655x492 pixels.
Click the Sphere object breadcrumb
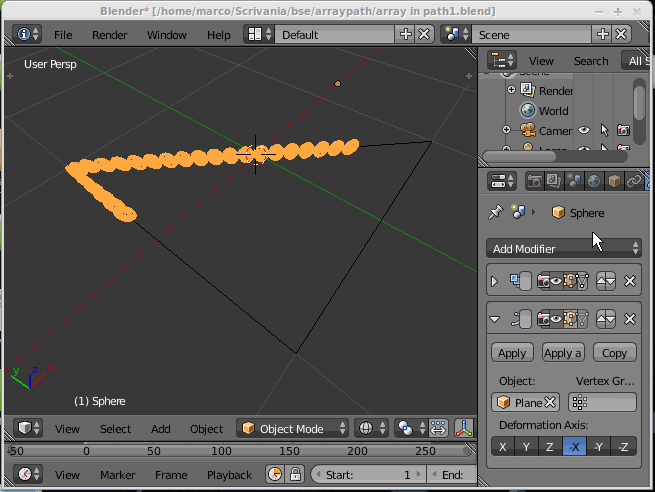578,213
